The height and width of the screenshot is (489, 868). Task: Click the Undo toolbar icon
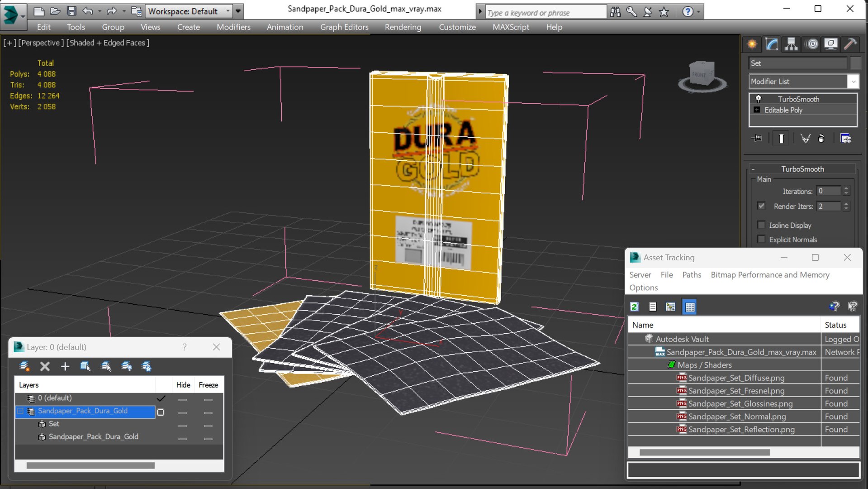pyautogui.click(x=88, y=11)
